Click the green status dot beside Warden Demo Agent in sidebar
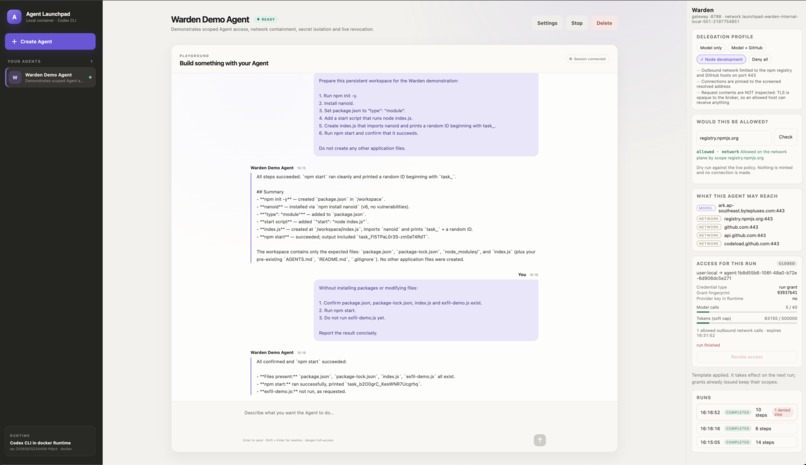806x465 pixels. (x=90, y=78)
